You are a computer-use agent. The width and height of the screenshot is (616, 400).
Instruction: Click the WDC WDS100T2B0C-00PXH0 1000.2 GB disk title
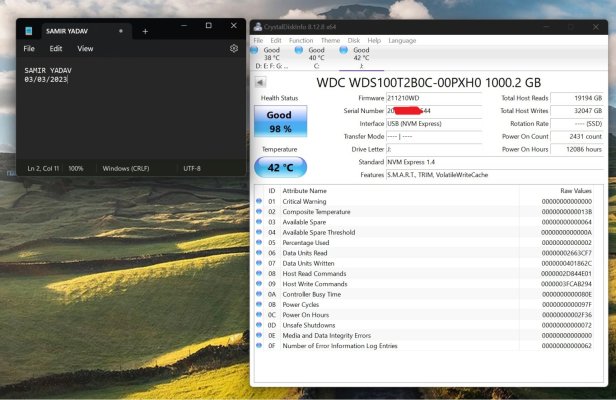(x=429, y=83)
